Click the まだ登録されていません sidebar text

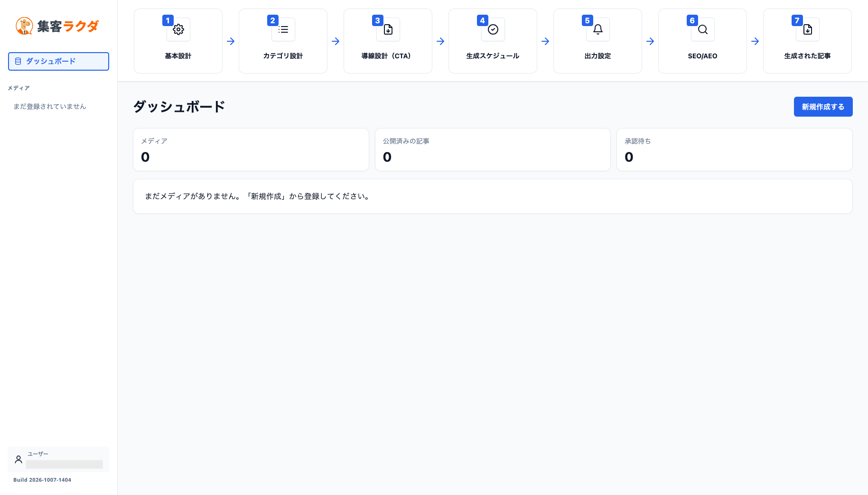(x=50, y=107)
